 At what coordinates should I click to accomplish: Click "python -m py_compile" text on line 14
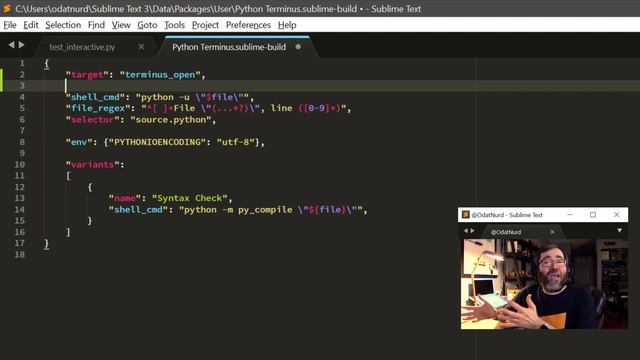pos(238,210)
